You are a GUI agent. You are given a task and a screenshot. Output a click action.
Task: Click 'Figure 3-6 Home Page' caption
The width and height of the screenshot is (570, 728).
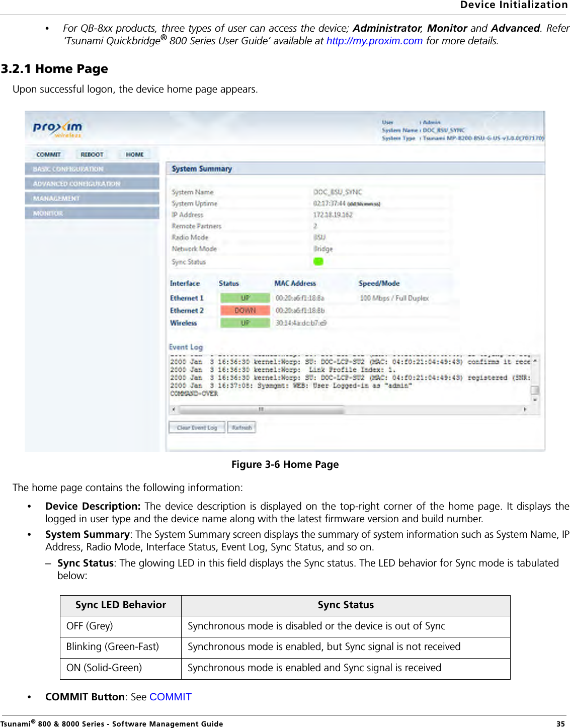point(285,464)
